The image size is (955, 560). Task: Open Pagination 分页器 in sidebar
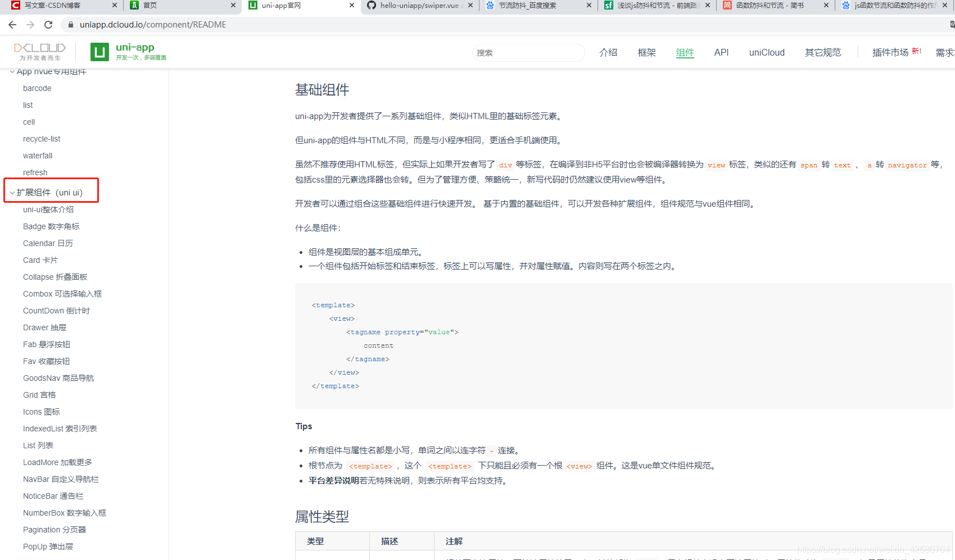pyautogui.click(x=55, y=530)
